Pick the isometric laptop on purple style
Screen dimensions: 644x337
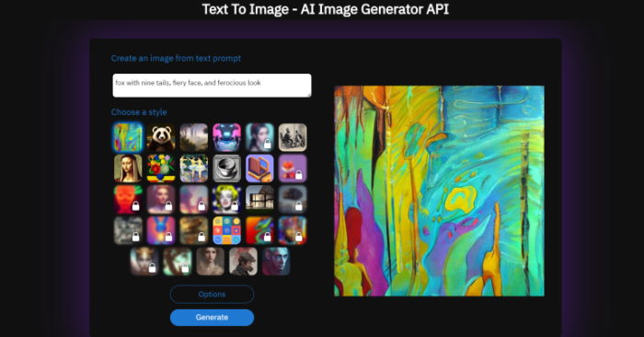pyautogui.click(x=259, y=168)
